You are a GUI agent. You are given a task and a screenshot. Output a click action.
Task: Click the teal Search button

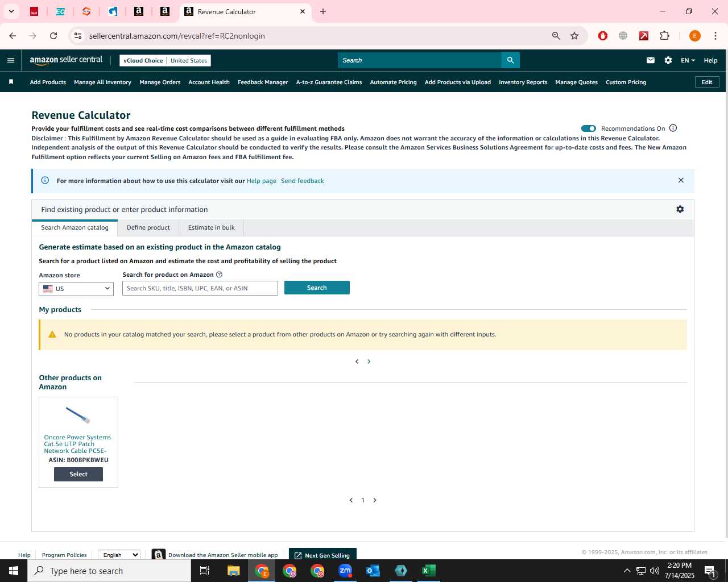coord(317,288)
